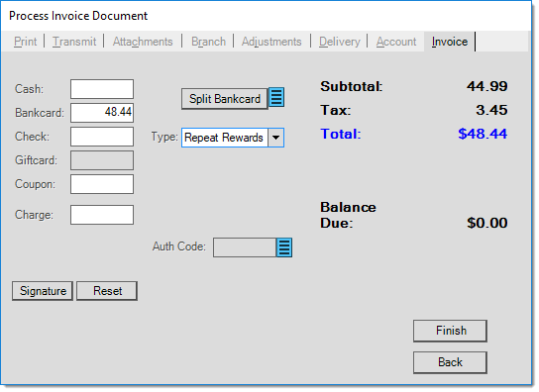Click the Giftcard amount field

pyautogui.click(x=102, y=160)
